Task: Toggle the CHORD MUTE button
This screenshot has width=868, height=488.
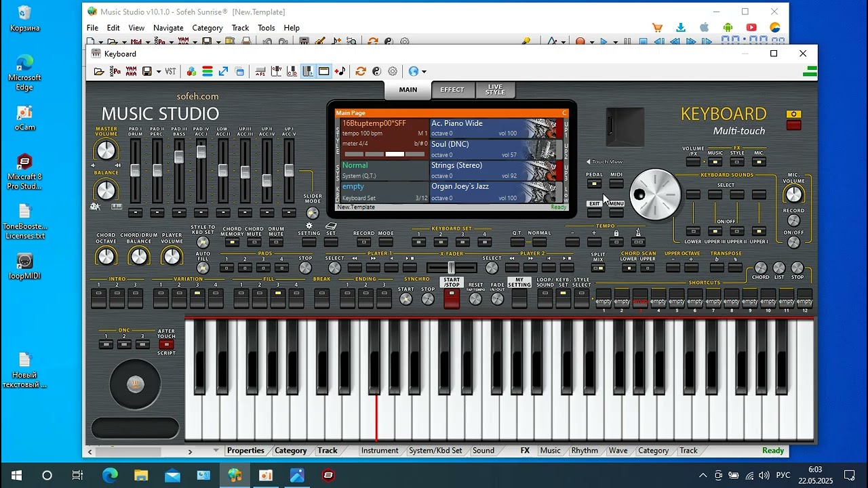Action: [254, 242]
